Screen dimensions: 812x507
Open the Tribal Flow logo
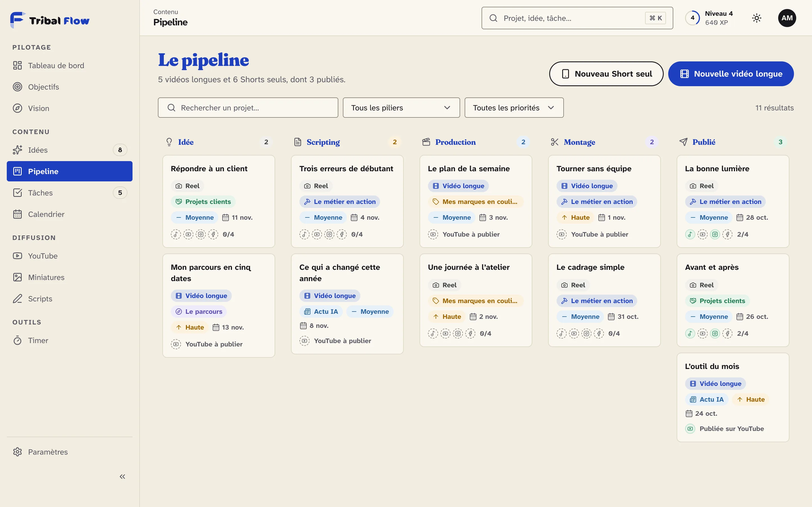pos(50,20)
